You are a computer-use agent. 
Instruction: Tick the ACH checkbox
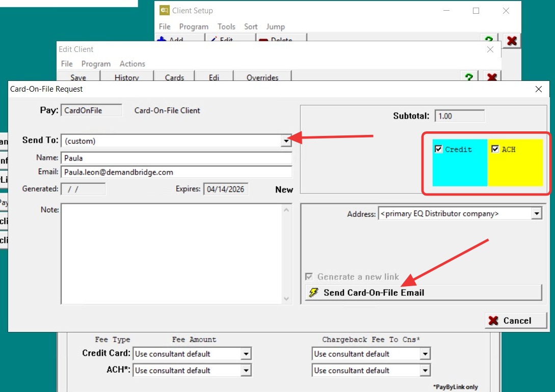495,149
